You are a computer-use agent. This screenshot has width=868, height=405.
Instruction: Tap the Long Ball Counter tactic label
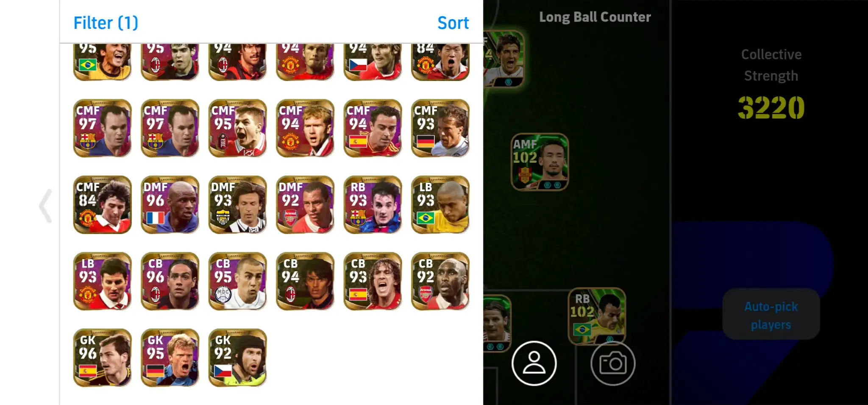click(x=595, y=17)
